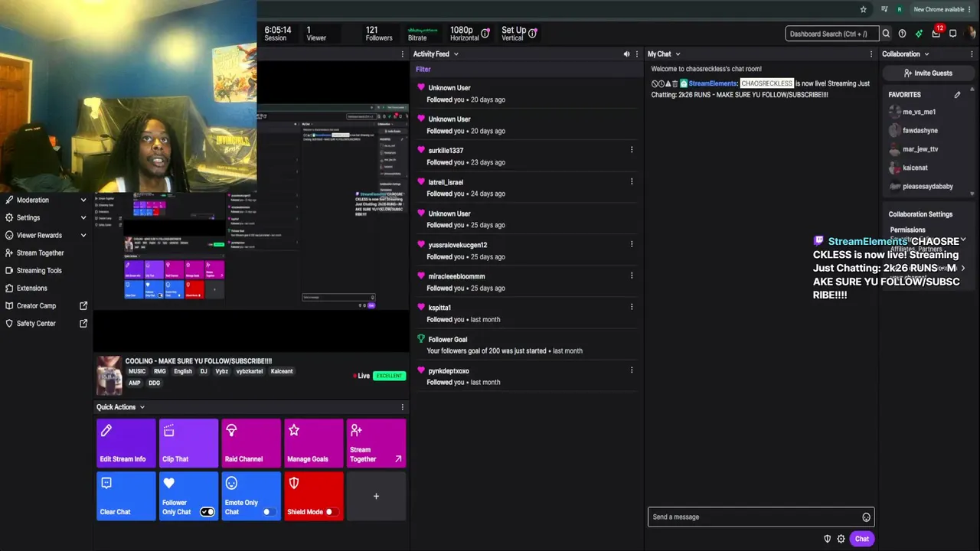Open the emote picker in chat input

[x=866, y=517]
